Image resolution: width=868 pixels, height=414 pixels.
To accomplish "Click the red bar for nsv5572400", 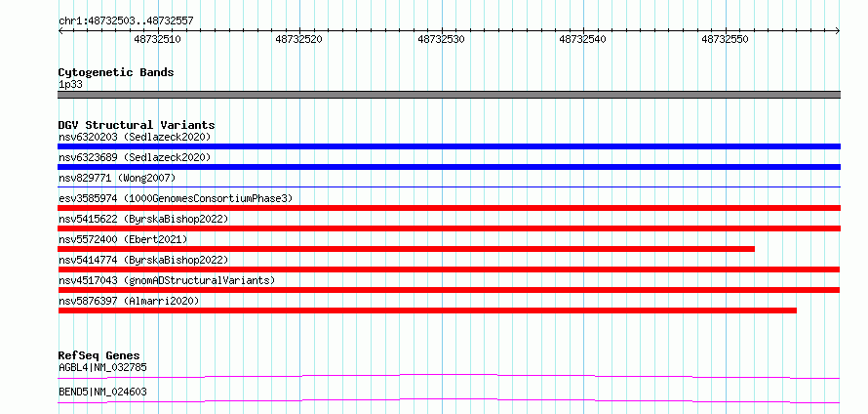I will click(x=407, y=249).
